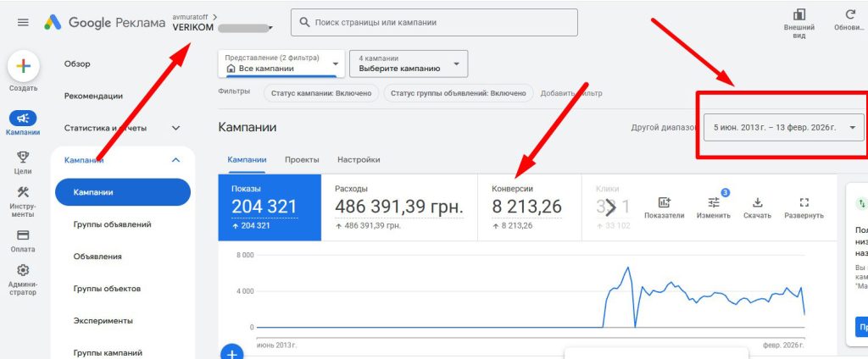Open Рекомендации in the sidebar
The width and height of the screenshot is (868, 359).
(93, 96)
